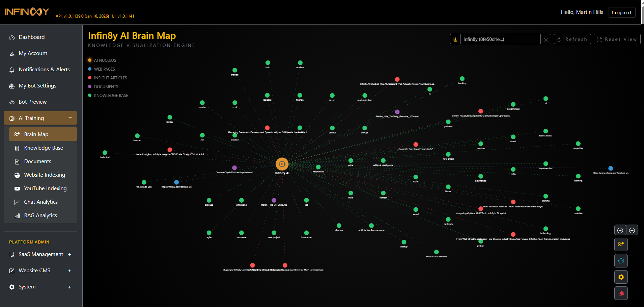Clear the Infin8y bot selection with X

[546, 39]
